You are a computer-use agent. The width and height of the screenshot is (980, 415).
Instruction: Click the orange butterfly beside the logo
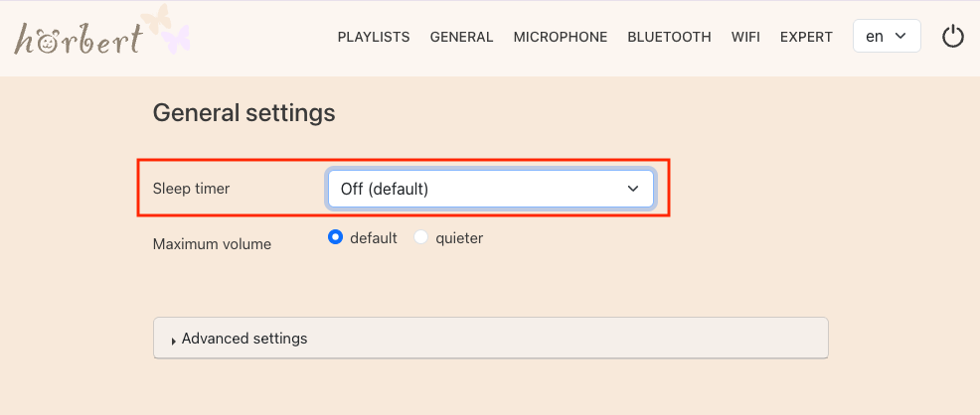click(156, 18)
